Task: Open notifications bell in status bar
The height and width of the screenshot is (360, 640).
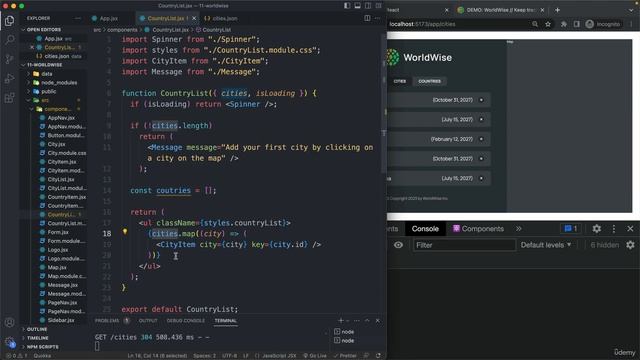Action: [x=378, y=356]
